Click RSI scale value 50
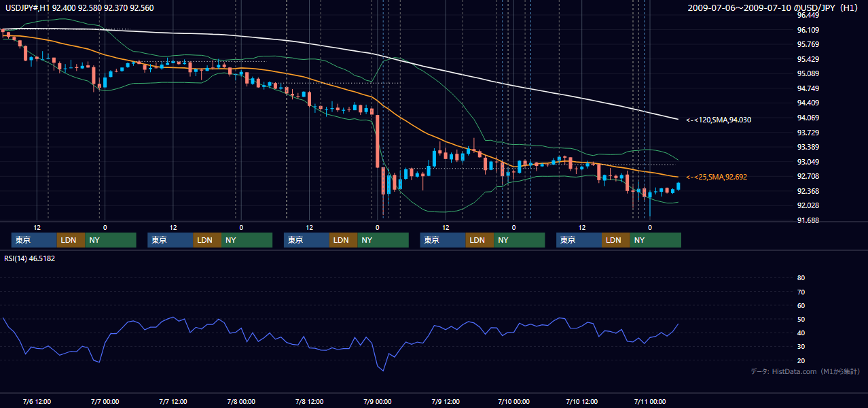This screenshot has width=868, height=408. pos(801,320)
